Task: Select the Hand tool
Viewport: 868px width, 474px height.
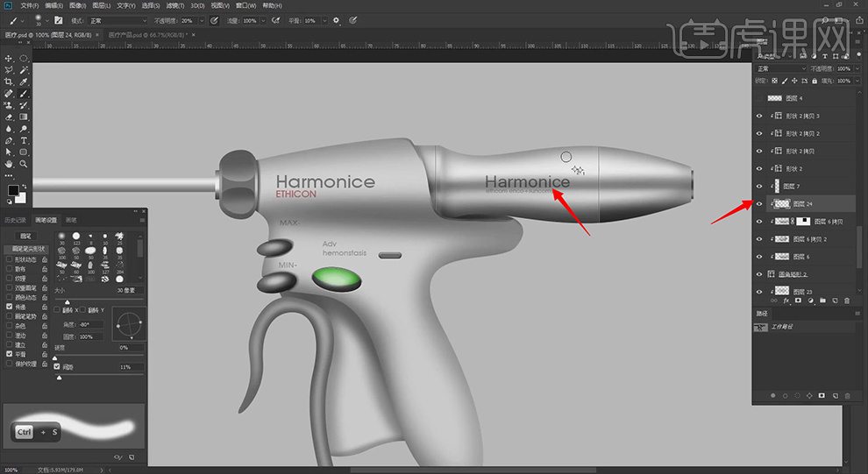Action: 8,164
